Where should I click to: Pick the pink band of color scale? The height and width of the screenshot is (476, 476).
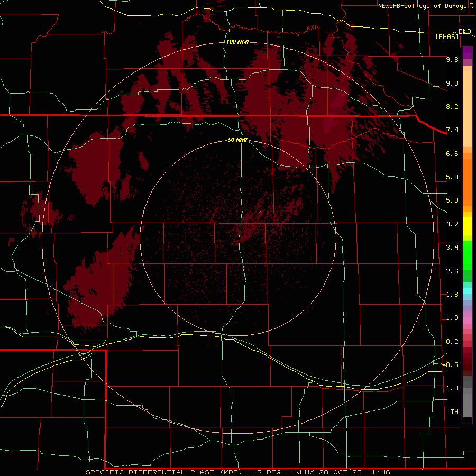(467, 321)
